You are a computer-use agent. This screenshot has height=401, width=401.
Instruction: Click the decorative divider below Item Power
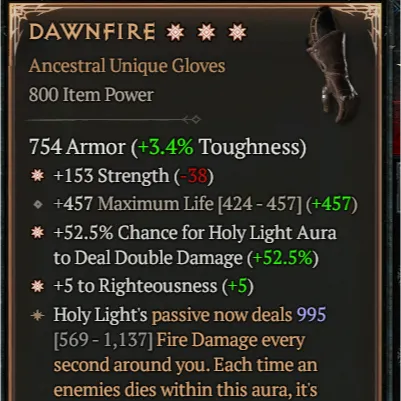coord(113,119)
